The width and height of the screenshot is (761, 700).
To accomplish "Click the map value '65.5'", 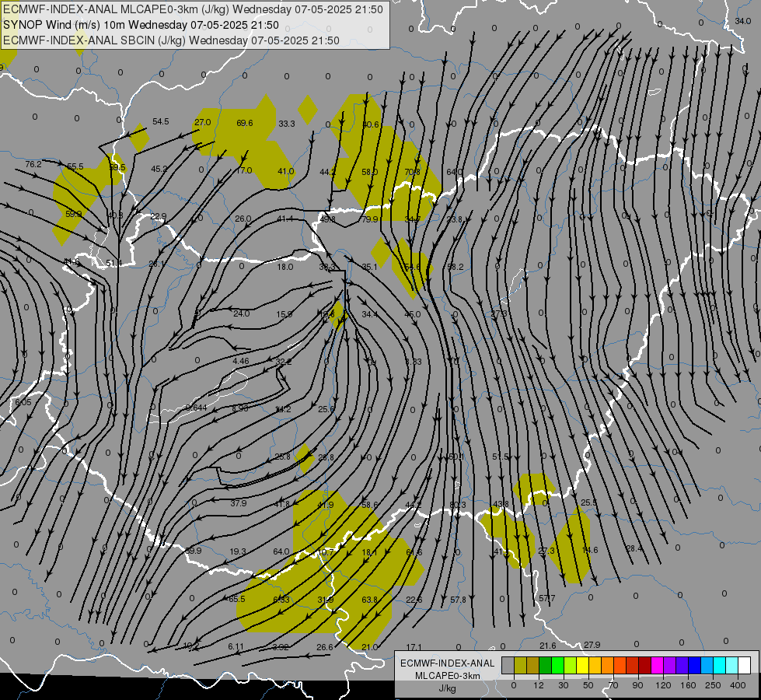I will coord(237,599).
